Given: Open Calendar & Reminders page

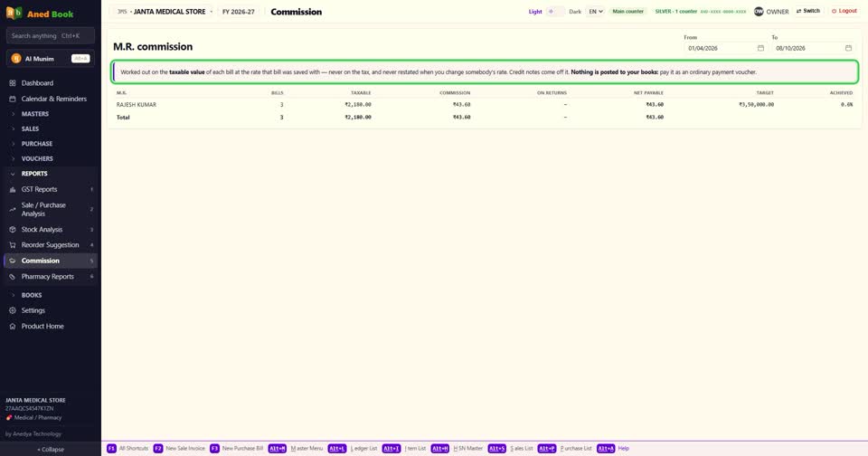Looking at the screenshot, I should [50, 99].
